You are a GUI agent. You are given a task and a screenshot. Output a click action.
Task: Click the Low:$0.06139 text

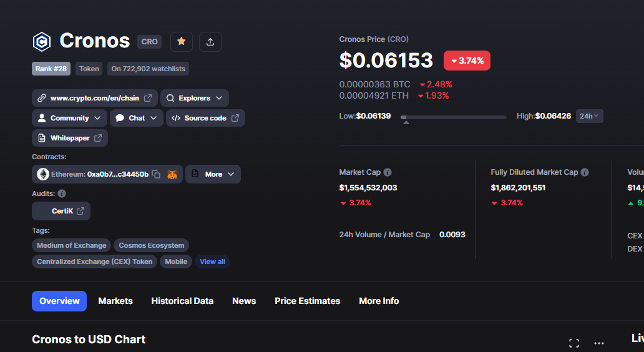(364, 116)
